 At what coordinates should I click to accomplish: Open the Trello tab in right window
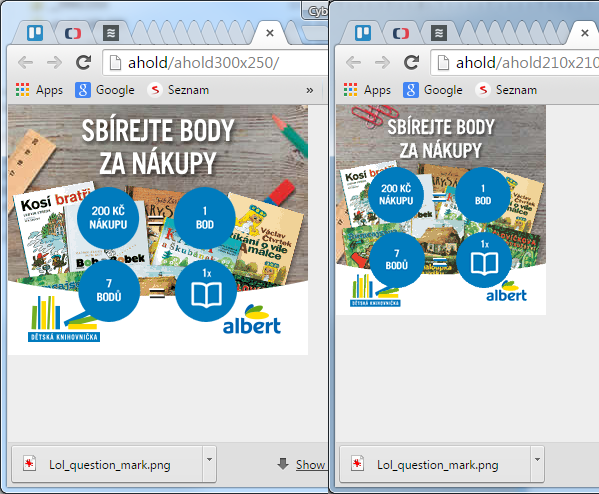[363, 33]
